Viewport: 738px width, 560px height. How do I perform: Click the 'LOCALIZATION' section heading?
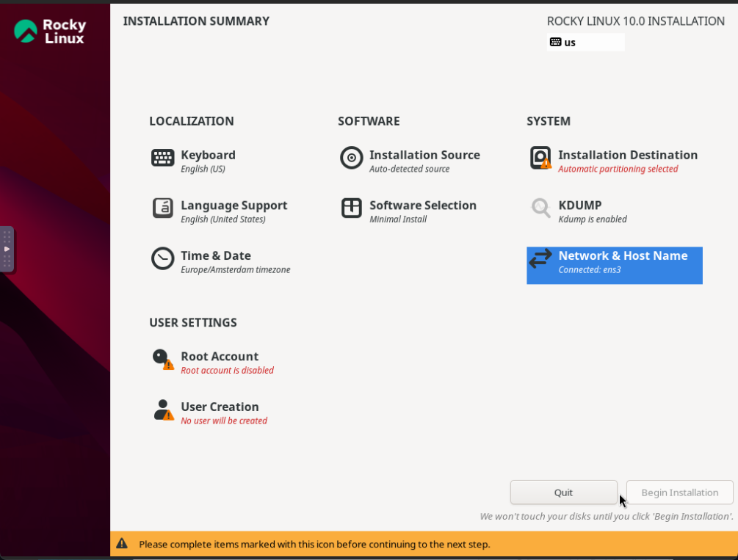click(192, 121)
